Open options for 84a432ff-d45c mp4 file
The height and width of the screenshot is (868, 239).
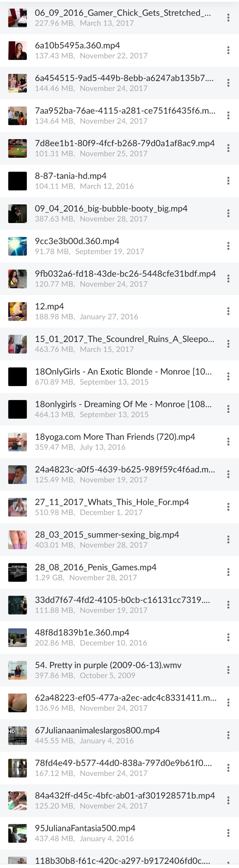(x=228, y=800)
